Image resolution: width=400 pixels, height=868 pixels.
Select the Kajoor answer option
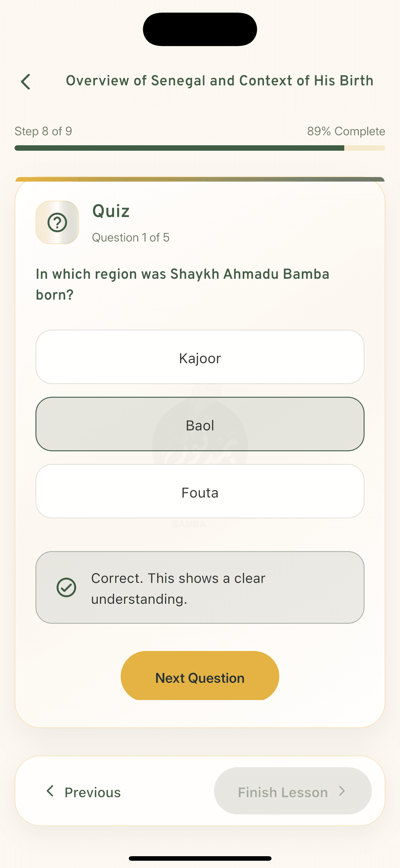click(200, 357)
